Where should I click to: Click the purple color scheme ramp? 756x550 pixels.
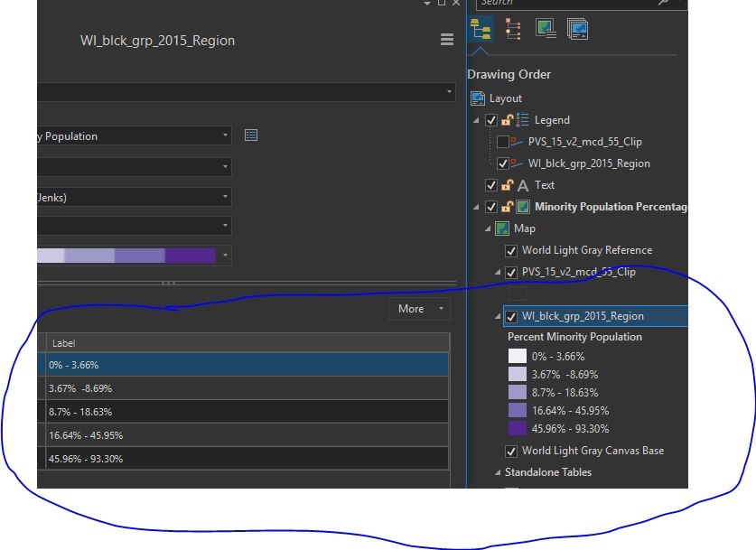(x=126, y=255)
